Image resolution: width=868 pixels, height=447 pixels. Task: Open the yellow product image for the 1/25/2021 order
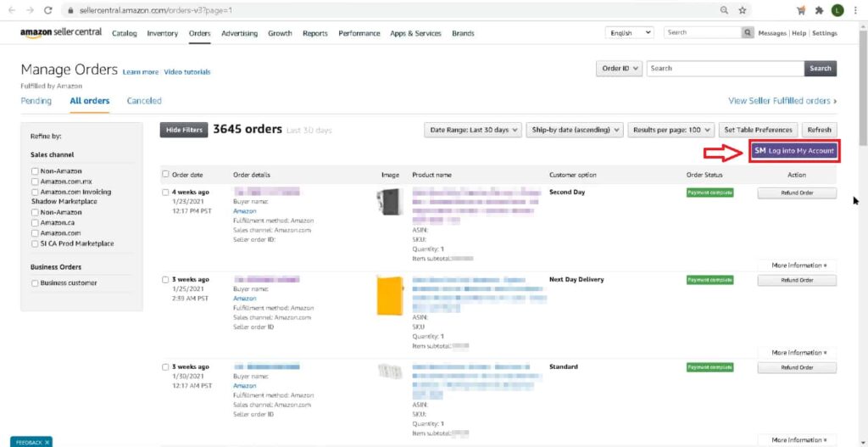[390, 296]
